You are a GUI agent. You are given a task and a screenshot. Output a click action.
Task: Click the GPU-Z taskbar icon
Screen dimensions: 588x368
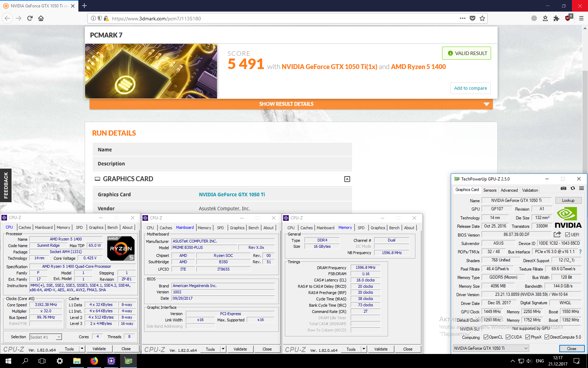point(128,361)
